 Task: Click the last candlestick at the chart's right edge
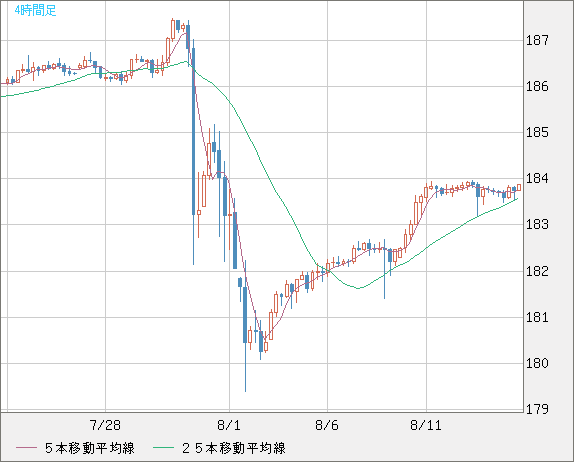(519, 187)
